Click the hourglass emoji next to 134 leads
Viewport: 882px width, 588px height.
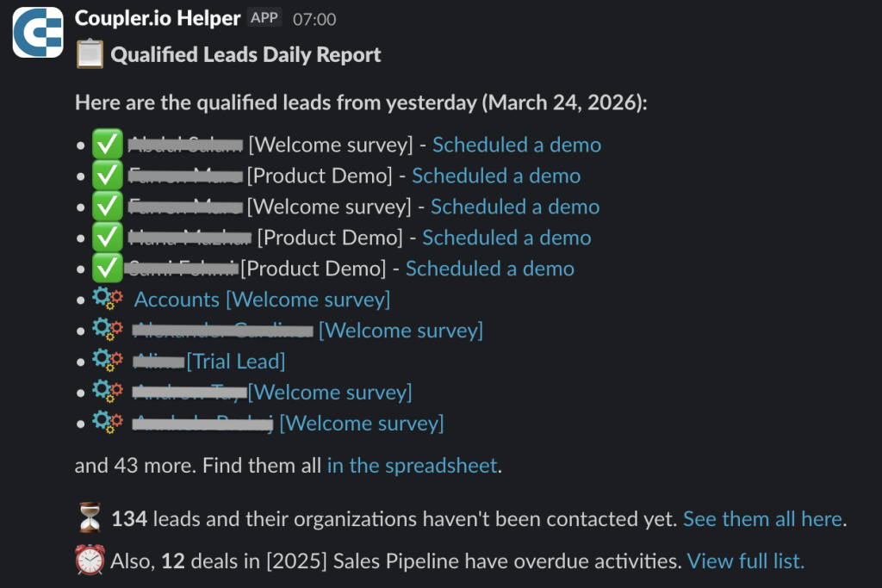point(90,517)
